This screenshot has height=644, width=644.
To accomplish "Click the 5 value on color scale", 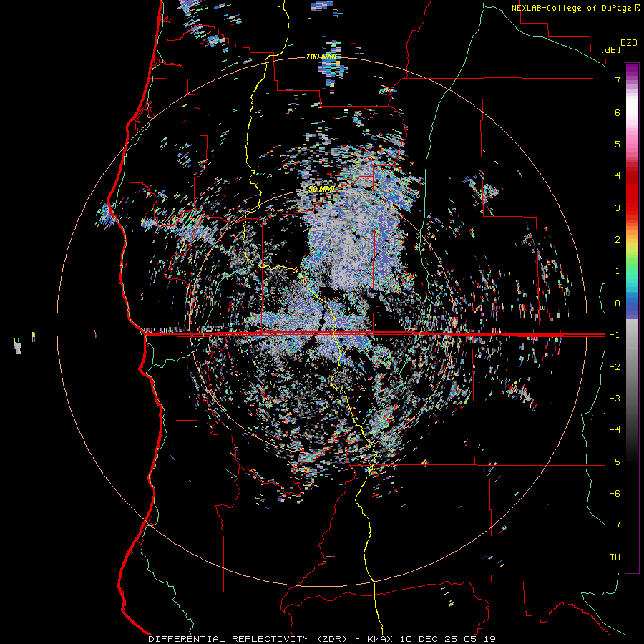I will click(618, 144).
